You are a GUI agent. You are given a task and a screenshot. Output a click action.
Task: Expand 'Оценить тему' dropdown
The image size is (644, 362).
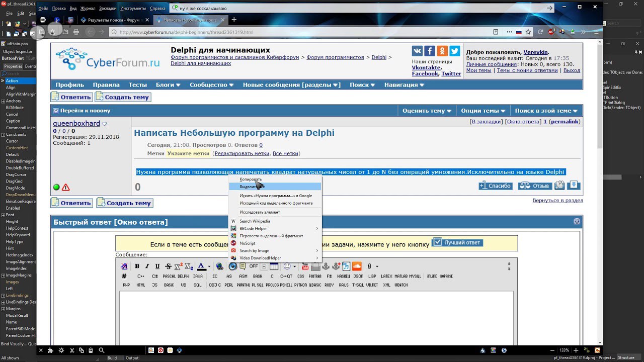[x=427, y=111]
